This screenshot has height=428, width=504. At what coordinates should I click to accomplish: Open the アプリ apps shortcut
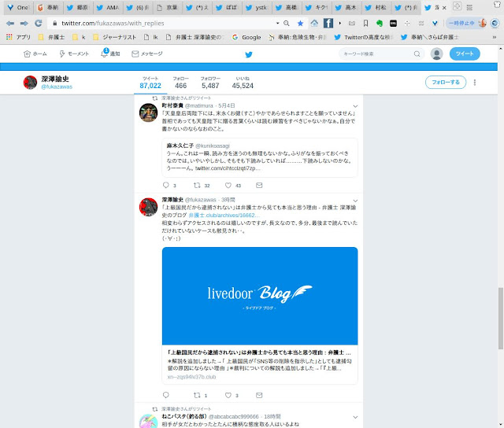[18, 37]
